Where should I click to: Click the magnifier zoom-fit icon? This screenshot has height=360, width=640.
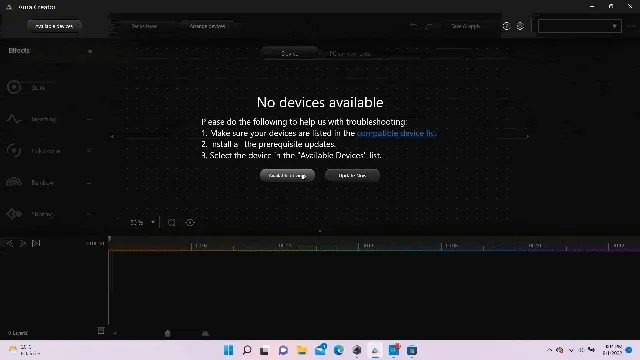pyautogui.click(x=172, y=222)
